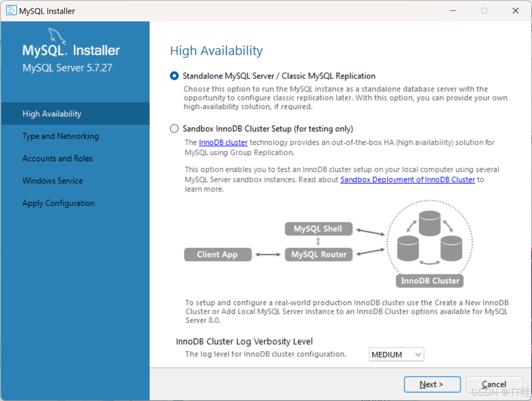
Task: Click the MySQL dolphin logo
Action: tap(57, 36)
